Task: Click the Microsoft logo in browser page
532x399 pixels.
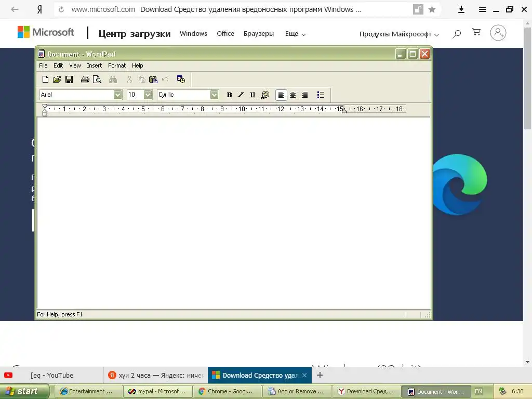Action: [46, 32]
